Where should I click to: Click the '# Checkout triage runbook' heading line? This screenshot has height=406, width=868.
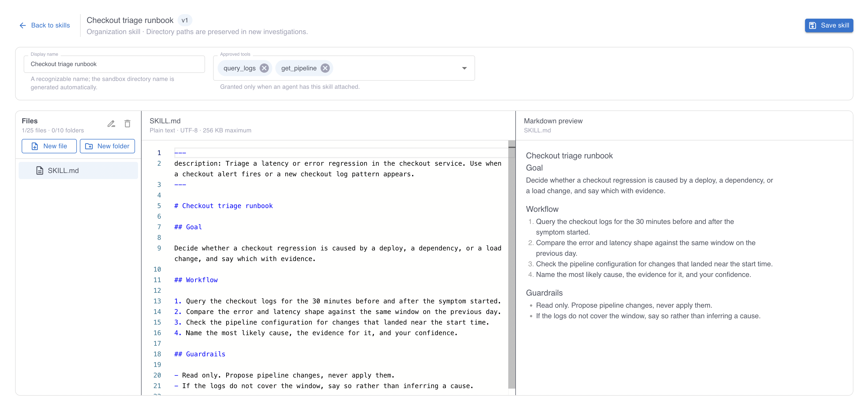tap(223, 206)
